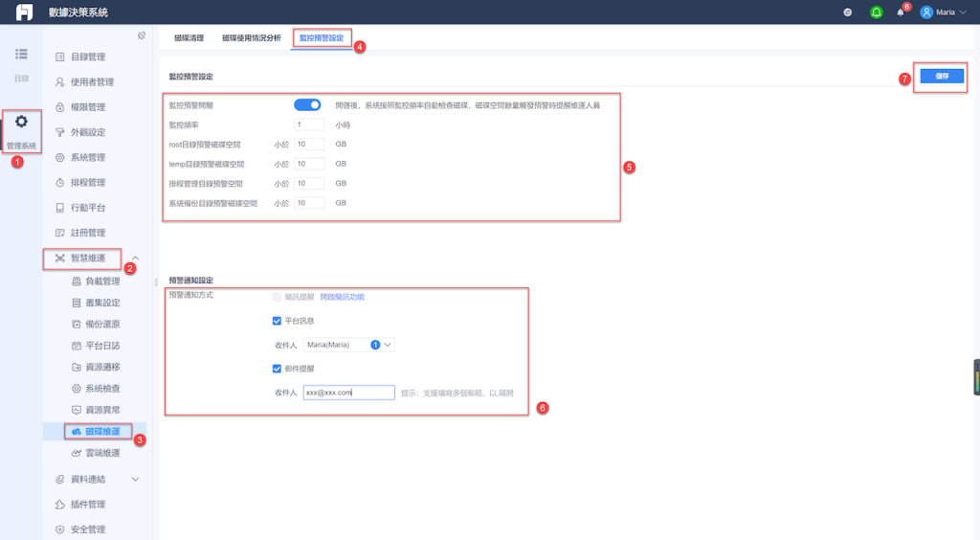Click the 權限管理 lock icon
980x540 pixels.
coord(60,107)
